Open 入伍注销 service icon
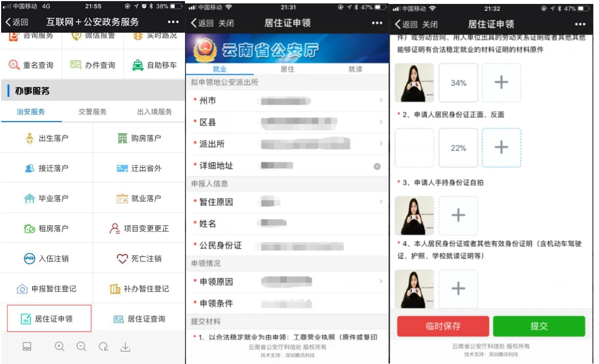 (29, 259)
